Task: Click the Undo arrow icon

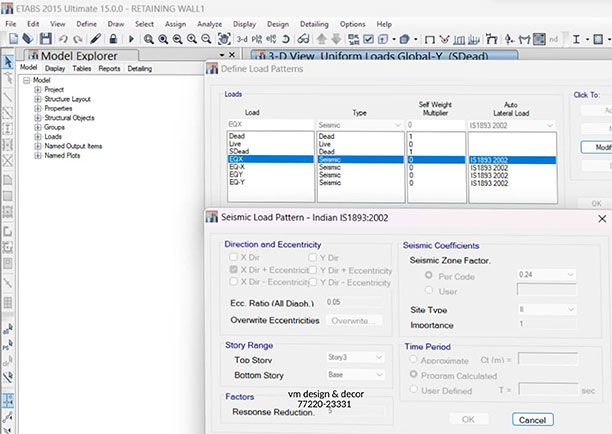Action: click(63, 38)
